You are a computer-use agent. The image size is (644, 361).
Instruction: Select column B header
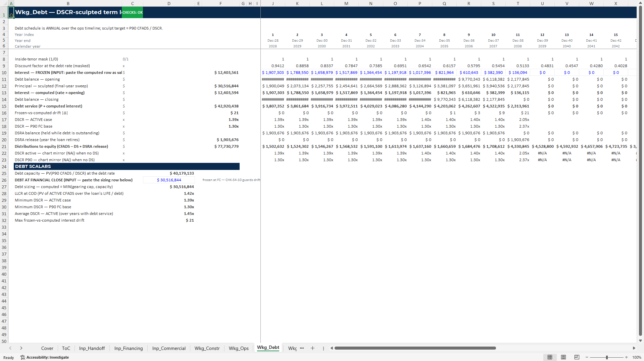pos(68,3)
